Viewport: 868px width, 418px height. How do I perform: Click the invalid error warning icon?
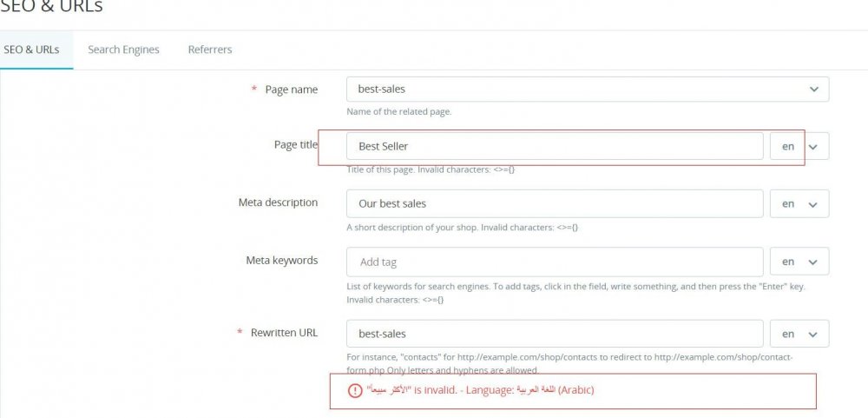coord(354,390)
